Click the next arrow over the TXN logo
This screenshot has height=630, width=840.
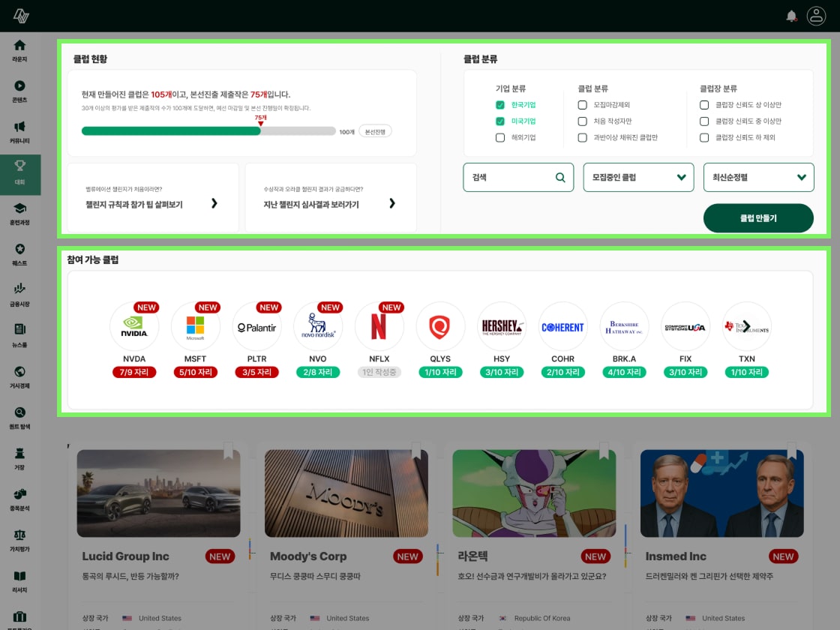[x=747, y=326]
